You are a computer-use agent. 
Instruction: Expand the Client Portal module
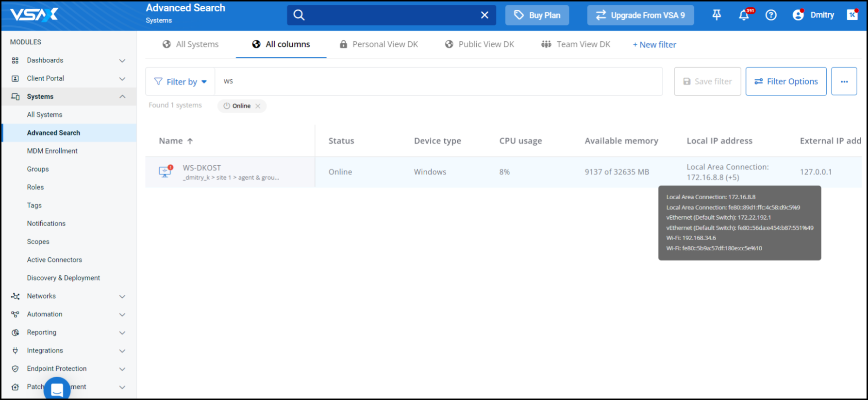pyautogui.click(x=122, y=79)
